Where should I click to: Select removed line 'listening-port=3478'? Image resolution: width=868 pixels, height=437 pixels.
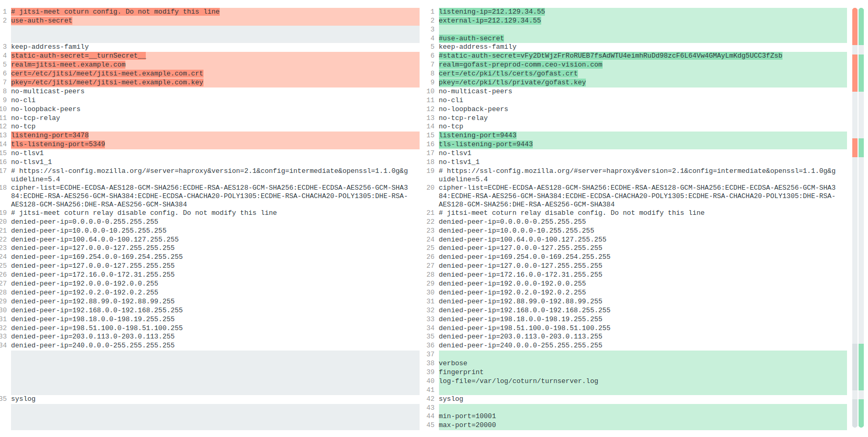pos(50,135)
